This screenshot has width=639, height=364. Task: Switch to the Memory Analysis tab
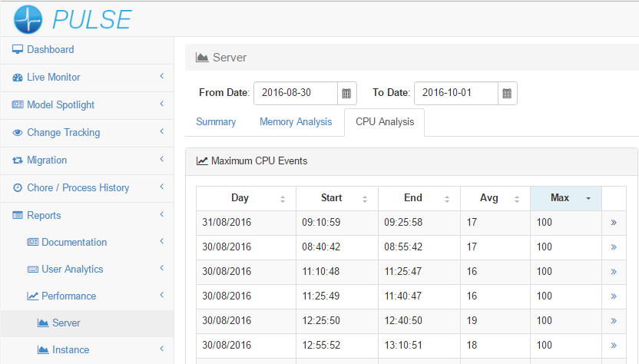click(296, 122)
